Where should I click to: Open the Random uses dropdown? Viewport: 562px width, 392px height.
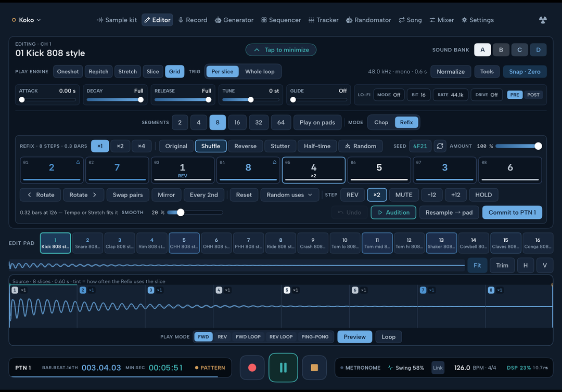(290, 195)
